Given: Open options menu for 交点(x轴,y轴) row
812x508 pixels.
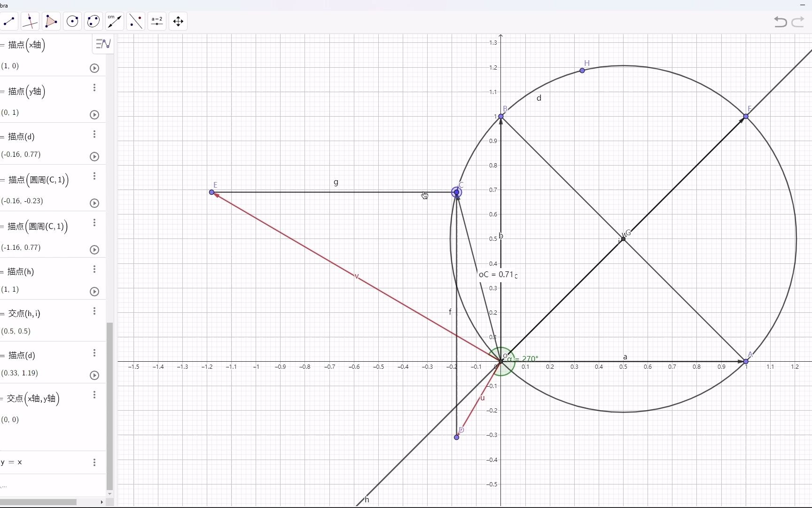Looking at the screenshot, I should pyautogui.click(x=94, y=395).
